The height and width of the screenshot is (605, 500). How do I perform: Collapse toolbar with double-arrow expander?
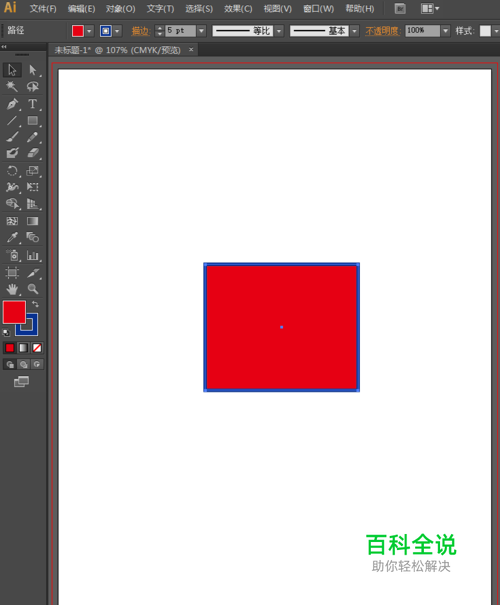point(4,47)
